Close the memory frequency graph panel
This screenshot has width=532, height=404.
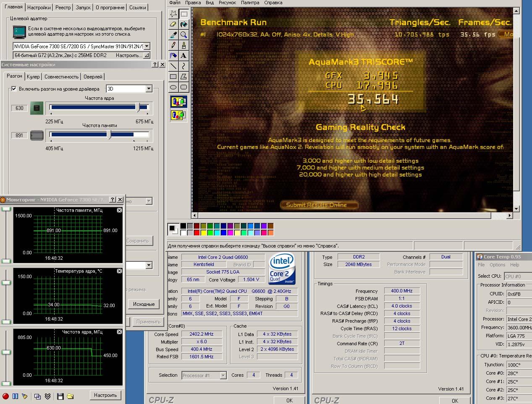119,210
